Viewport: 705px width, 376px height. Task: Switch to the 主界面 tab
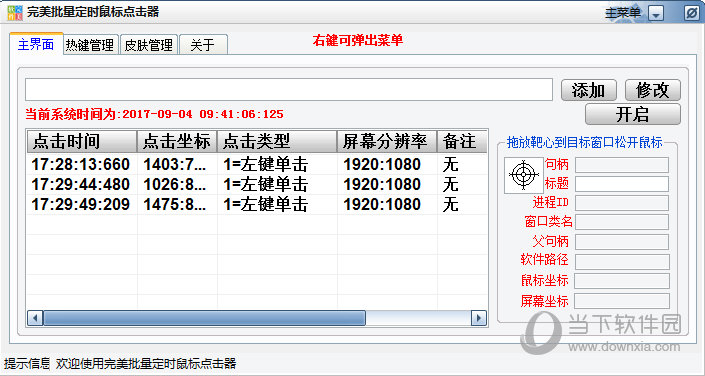point(36,44)
